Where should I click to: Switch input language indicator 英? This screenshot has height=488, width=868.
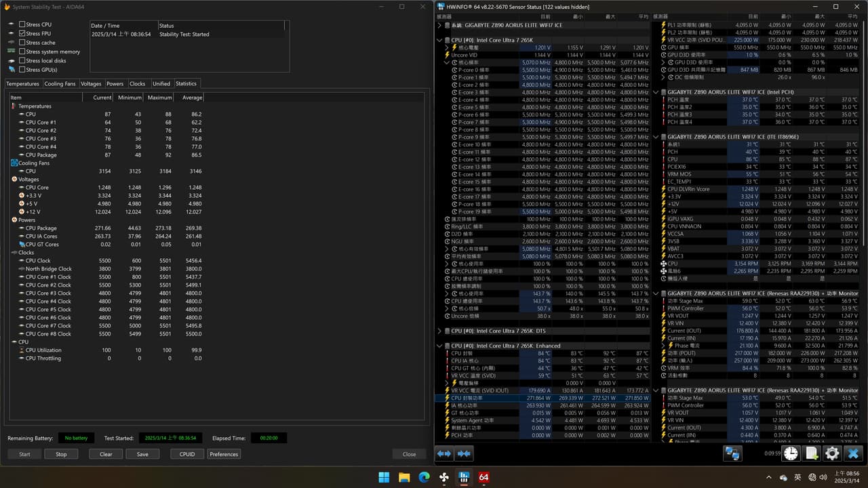point(797,477)
